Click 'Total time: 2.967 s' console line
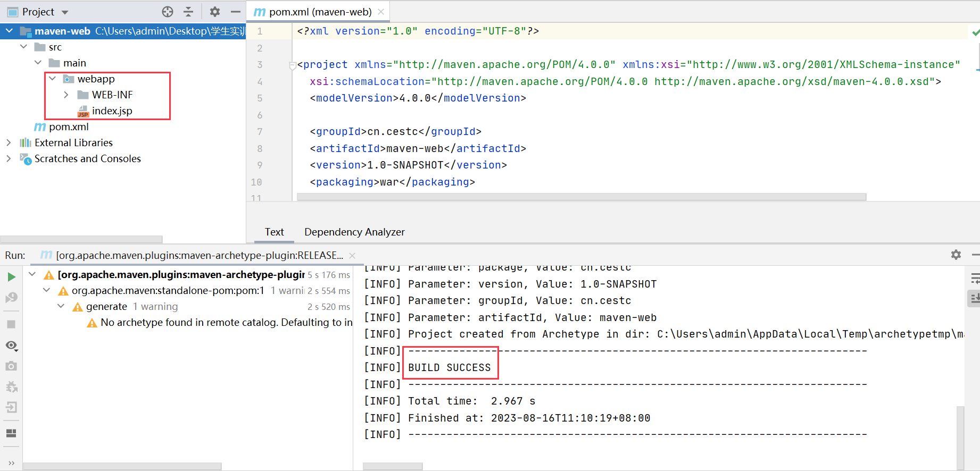 pos(471,401)
